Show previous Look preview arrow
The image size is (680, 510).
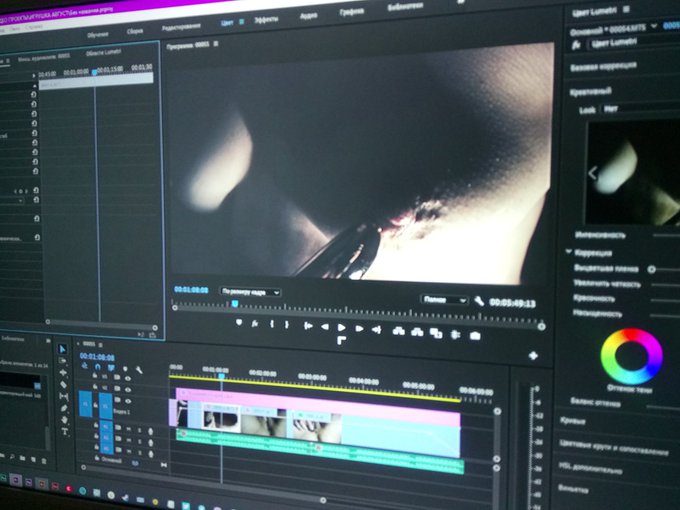[x=592, y=173]
